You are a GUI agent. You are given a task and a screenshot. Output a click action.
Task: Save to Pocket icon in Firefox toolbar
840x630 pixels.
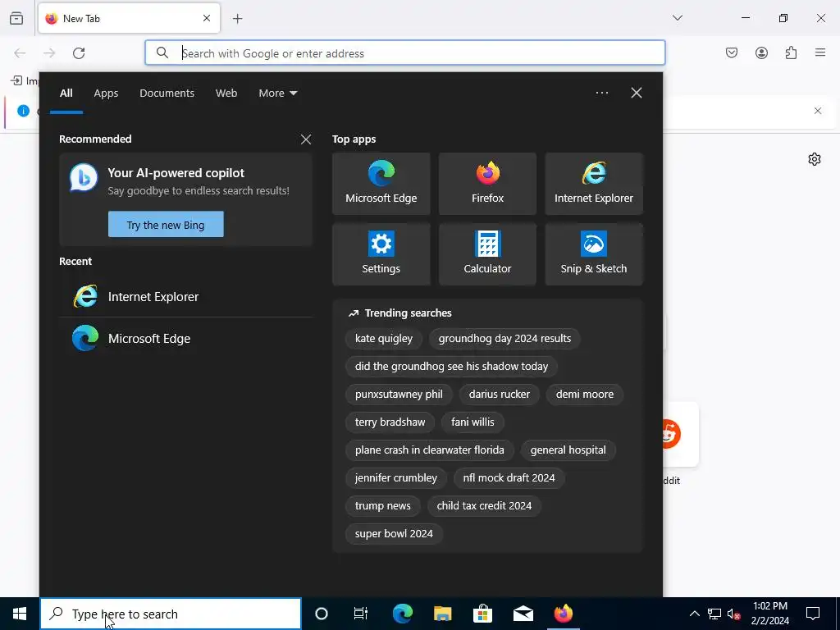pyautogui.click(x=732, y=52)
